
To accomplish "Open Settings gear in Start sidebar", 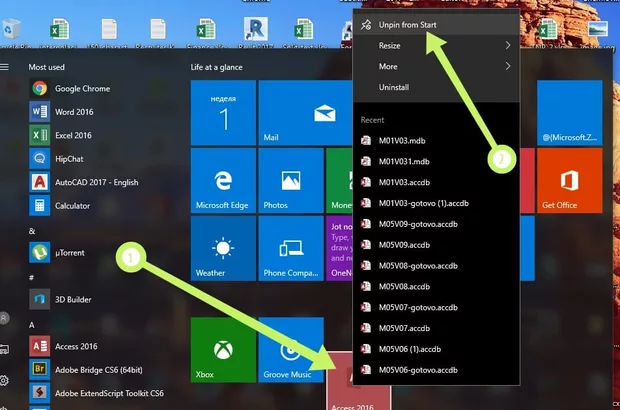I will coord(4,380).
